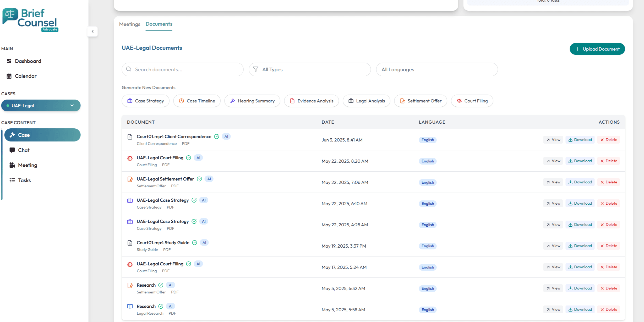Open the All Types filter dropdown

click(309, 69)
